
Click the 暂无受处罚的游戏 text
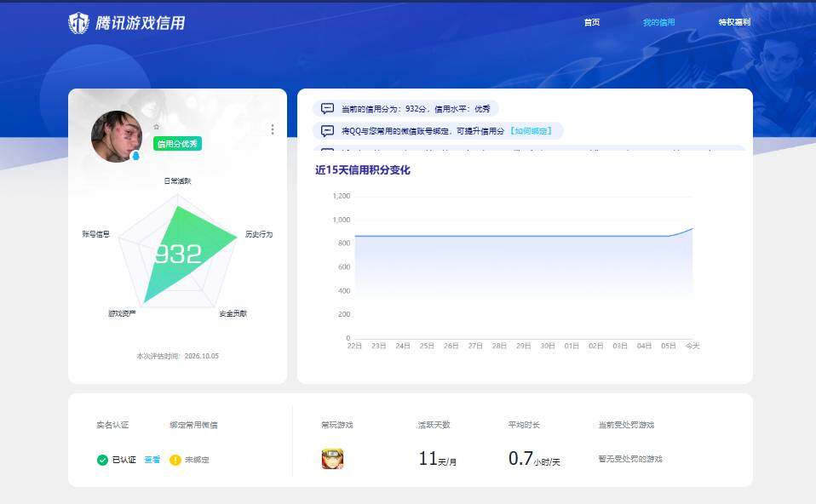click(630, 459)
